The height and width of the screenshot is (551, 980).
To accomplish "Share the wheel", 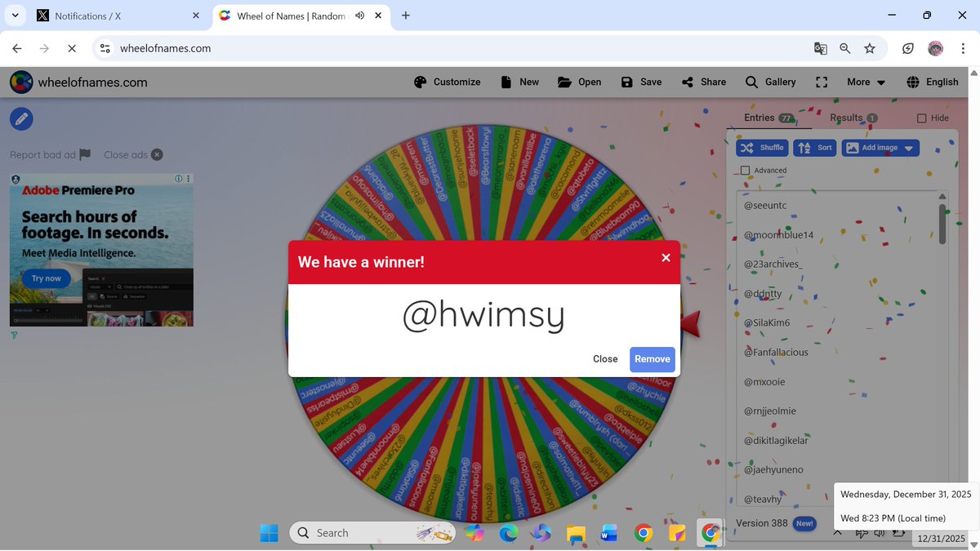I will 703,82.
